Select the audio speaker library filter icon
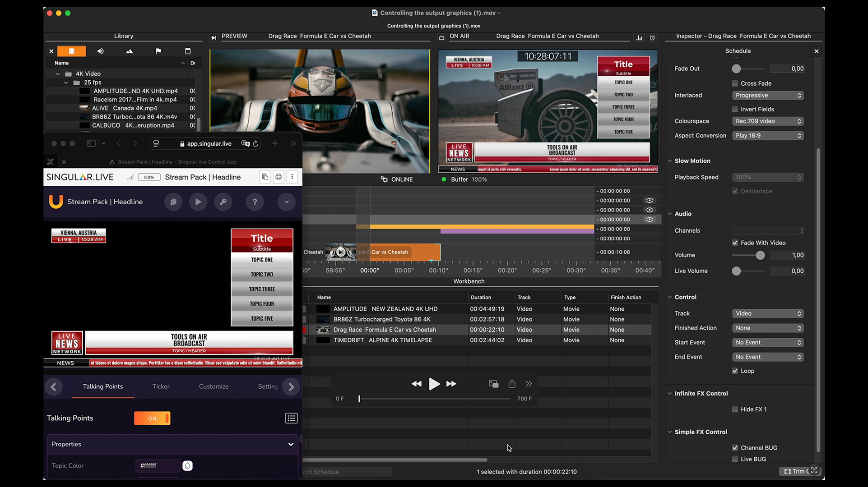The image size is (868, 487). (100, 51)
